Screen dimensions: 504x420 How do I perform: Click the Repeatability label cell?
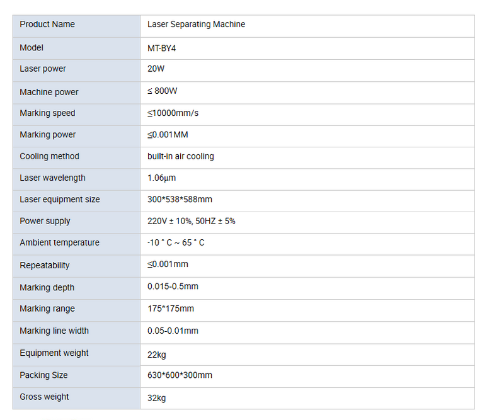(76, 266)
